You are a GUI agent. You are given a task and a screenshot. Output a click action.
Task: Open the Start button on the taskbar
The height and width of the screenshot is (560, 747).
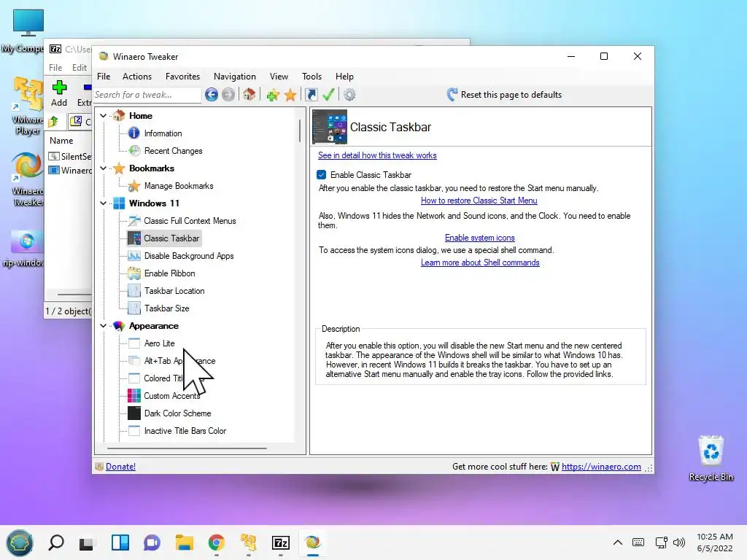20,542
